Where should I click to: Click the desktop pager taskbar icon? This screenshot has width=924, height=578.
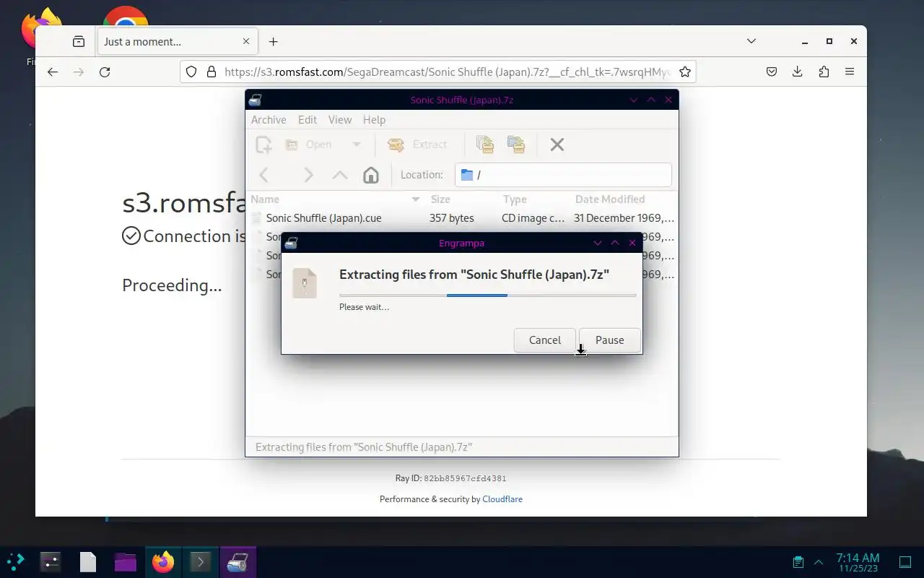tap(51, 561)
